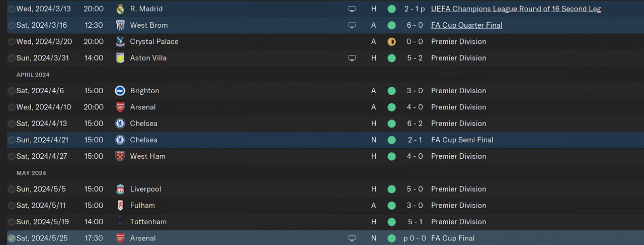Click the West Ham club crest
The image size is (644, 245).
coord(120,156)
